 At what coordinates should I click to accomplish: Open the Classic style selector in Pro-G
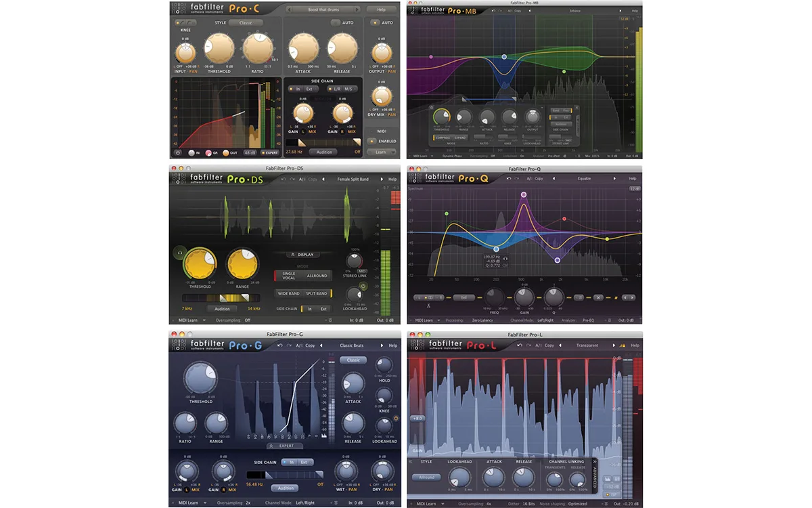pyautogui.click(x=353, y=360)
